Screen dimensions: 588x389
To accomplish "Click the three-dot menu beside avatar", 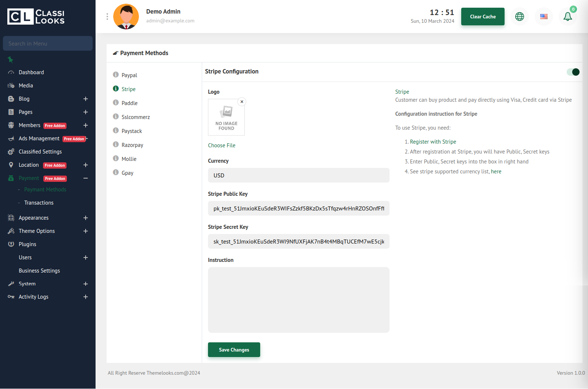I will click(107, 17).
